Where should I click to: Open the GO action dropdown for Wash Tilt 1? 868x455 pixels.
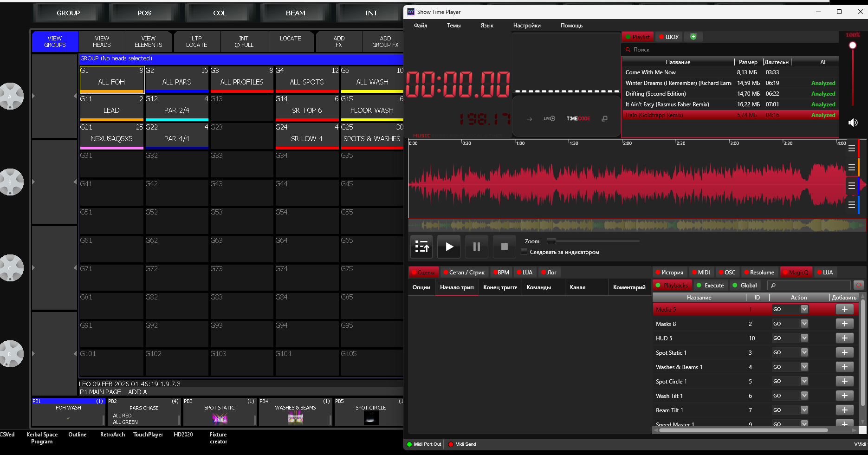pos(804,396)
